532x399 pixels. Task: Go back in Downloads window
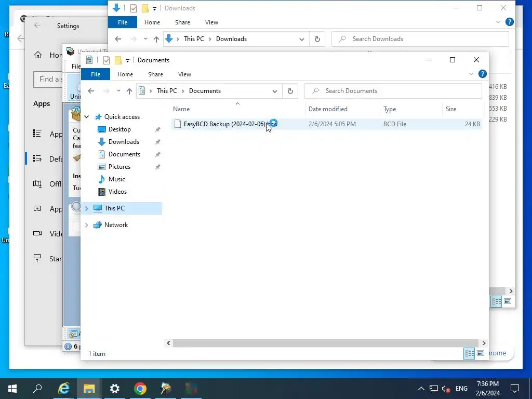[118, 39]
